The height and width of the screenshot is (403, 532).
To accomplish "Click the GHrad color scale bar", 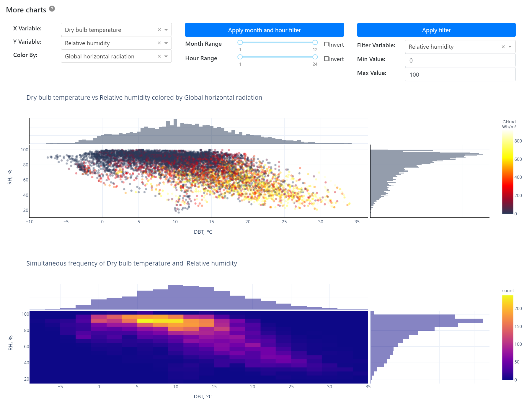I will tap(507, 173).
